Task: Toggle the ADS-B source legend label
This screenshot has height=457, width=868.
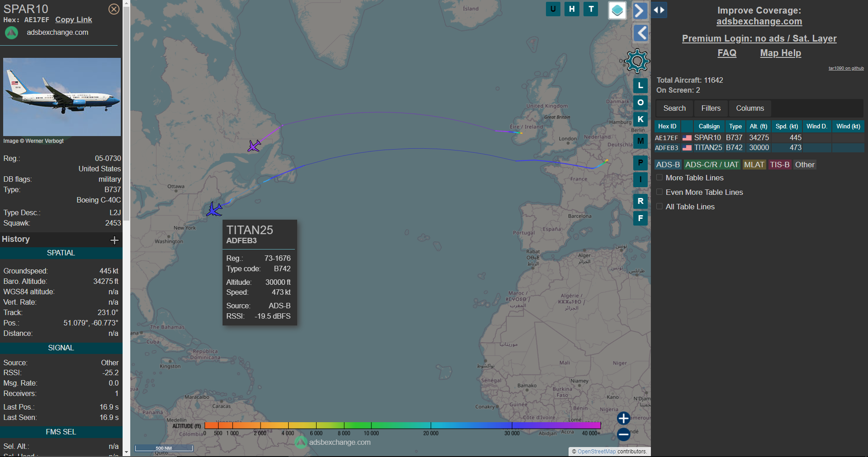Action: click(x=668, y=165)
